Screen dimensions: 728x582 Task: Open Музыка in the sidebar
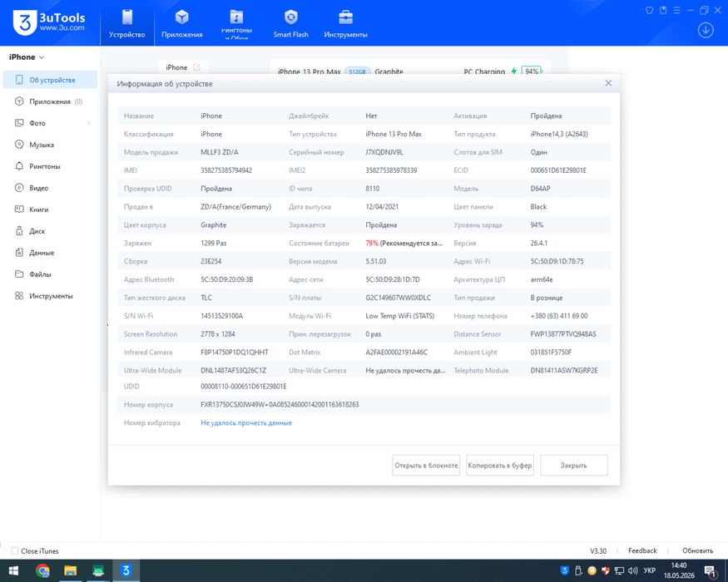(x=50, y=145)
